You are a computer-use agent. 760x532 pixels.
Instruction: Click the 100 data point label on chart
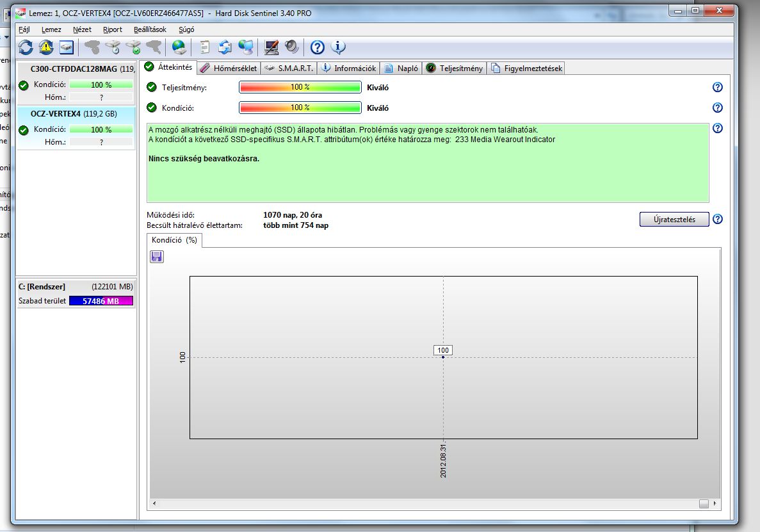tap(443, 350)
